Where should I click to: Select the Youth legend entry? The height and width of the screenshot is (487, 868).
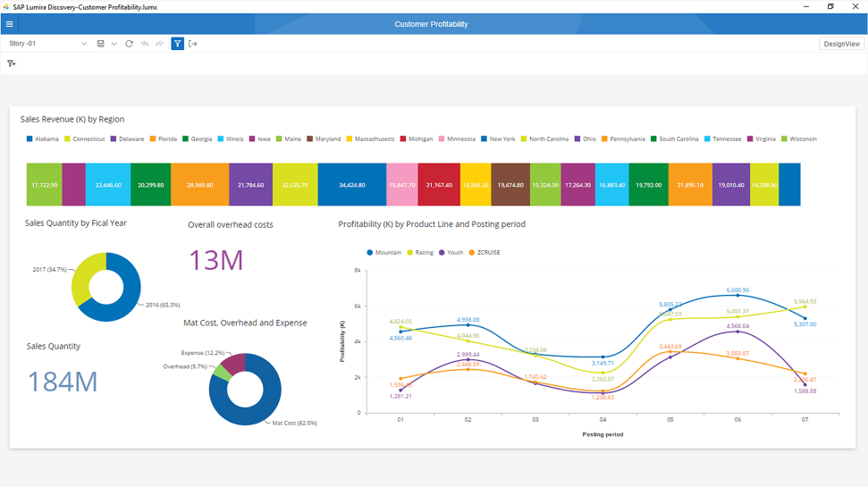[454, 253]
